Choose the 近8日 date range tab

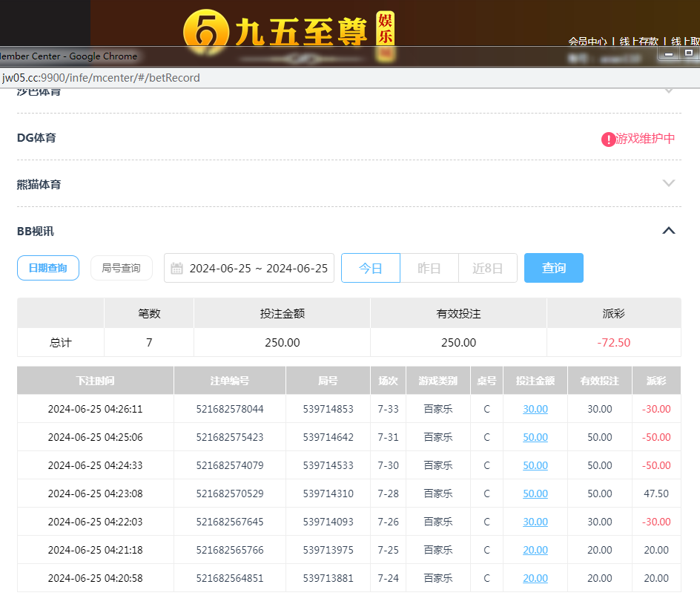pyautogui.click(x=487, y=268)
